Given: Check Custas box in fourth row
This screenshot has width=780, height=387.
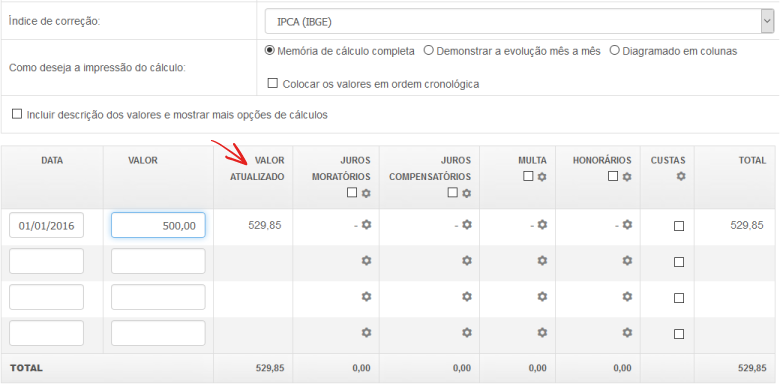Looking at the screenshot, I should pos(679,334).
